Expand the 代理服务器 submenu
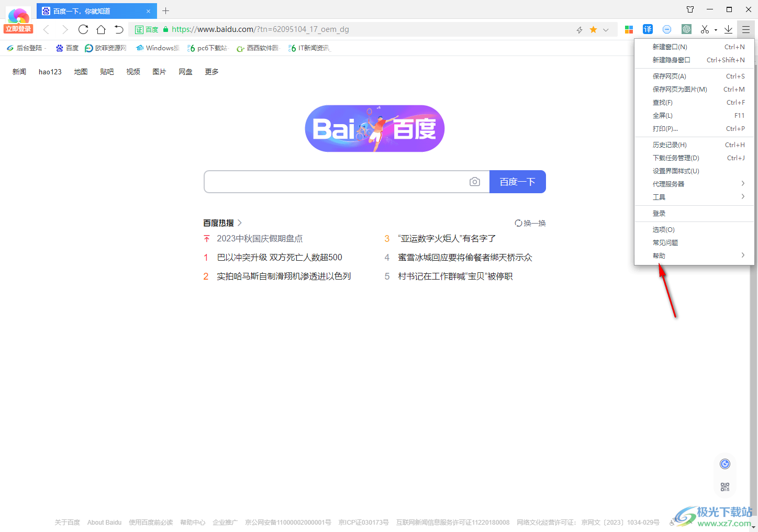The width and height of the screenshot is (758, 532). pos(694,184)
